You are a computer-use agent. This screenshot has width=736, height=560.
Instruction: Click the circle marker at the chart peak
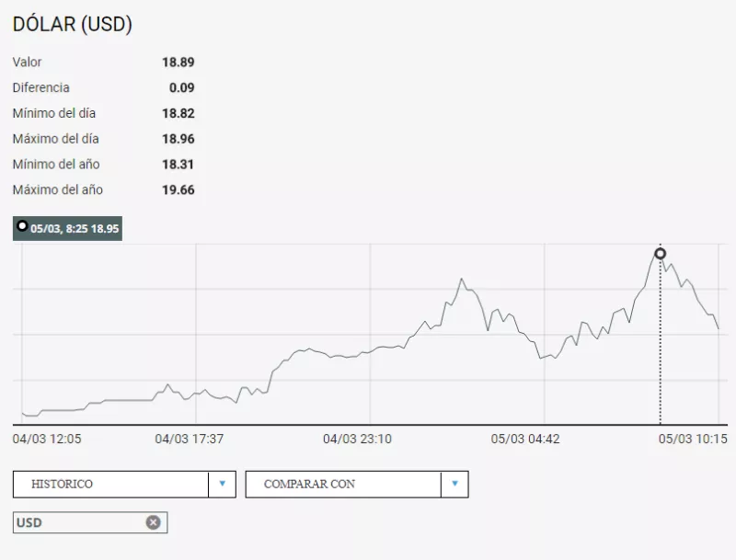(x=660, y=254)
